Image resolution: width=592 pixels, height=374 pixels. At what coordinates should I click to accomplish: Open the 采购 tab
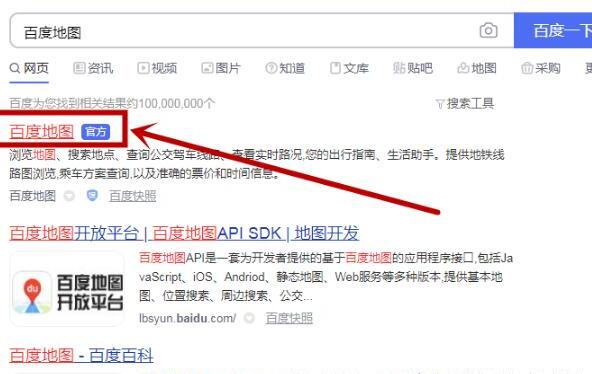pos(541,68)
